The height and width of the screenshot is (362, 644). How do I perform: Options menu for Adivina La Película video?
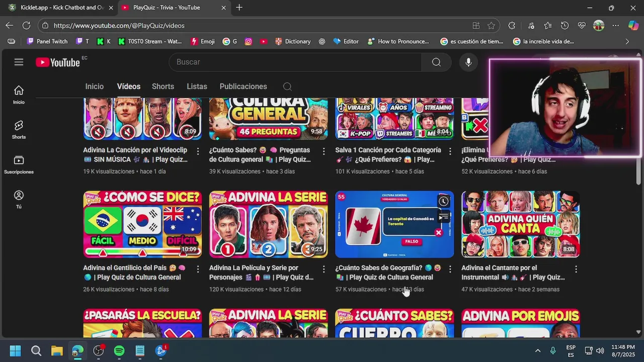324,269
